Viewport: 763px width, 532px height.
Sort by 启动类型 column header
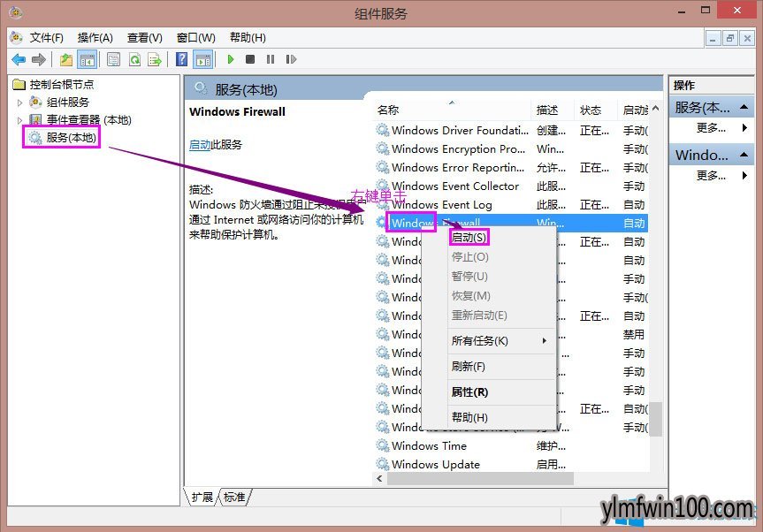(635, 110)
